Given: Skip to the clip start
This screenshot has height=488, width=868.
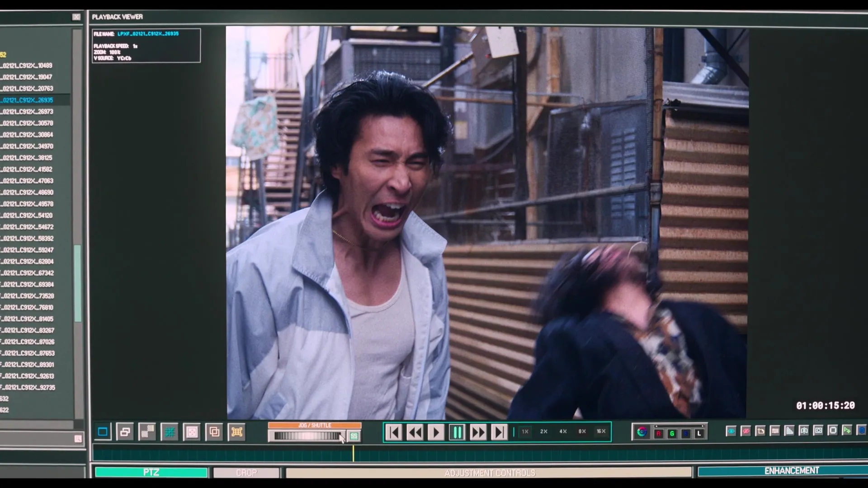Looking at the screenshot, I should click(x=394, y=432).
